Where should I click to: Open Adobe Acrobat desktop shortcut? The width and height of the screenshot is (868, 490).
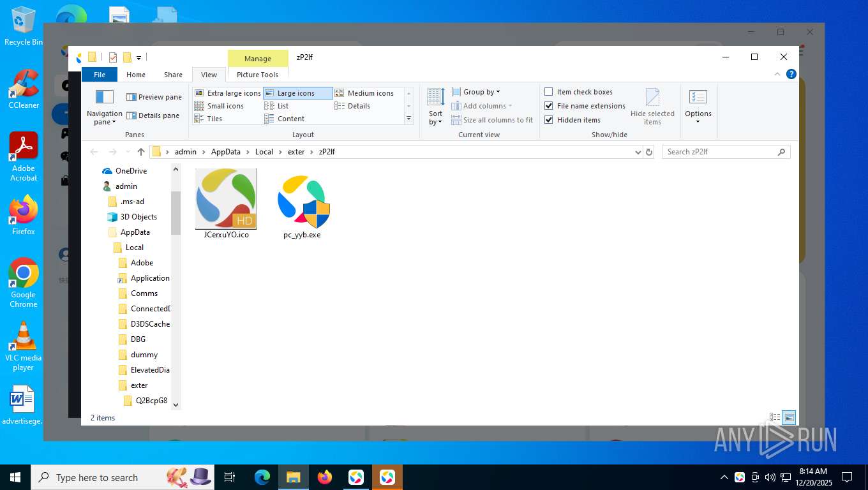click(24, 157)
